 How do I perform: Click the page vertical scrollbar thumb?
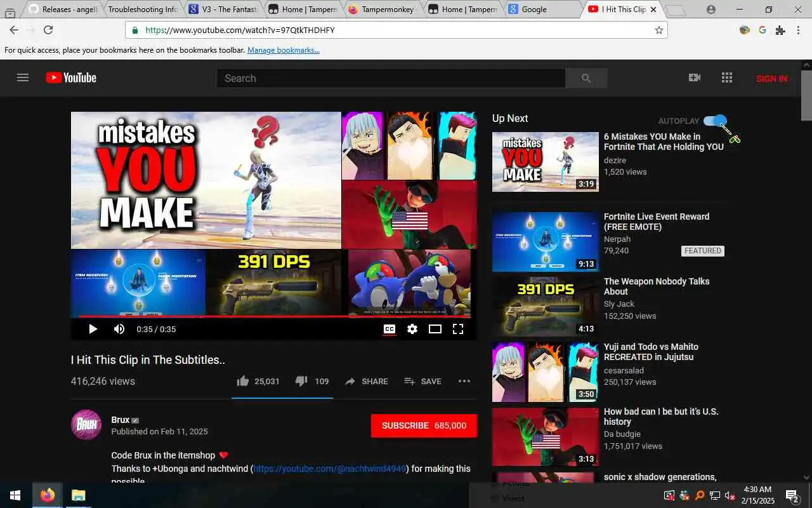pos(806,94)
